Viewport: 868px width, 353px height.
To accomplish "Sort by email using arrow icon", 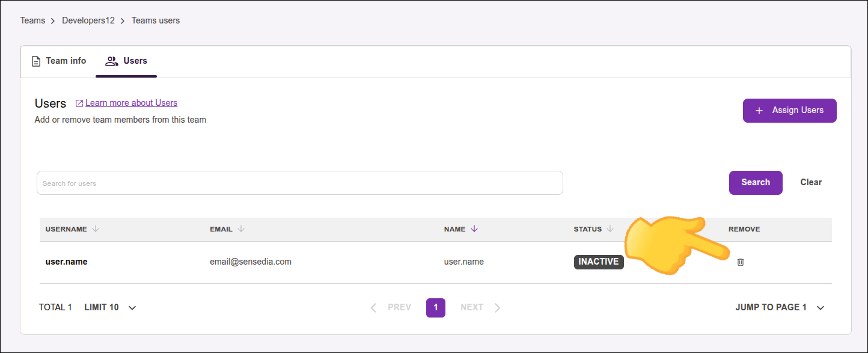I will (241, 229).
